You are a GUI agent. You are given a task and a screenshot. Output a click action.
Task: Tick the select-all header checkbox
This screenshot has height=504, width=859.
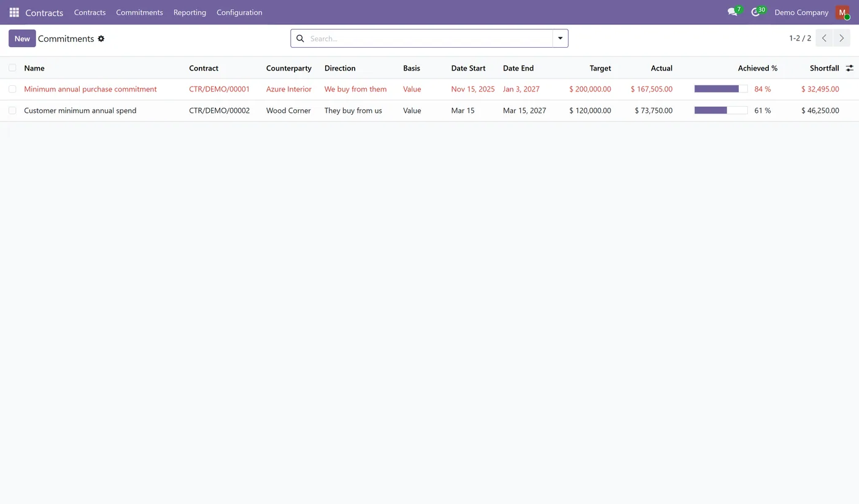[12, 67]
